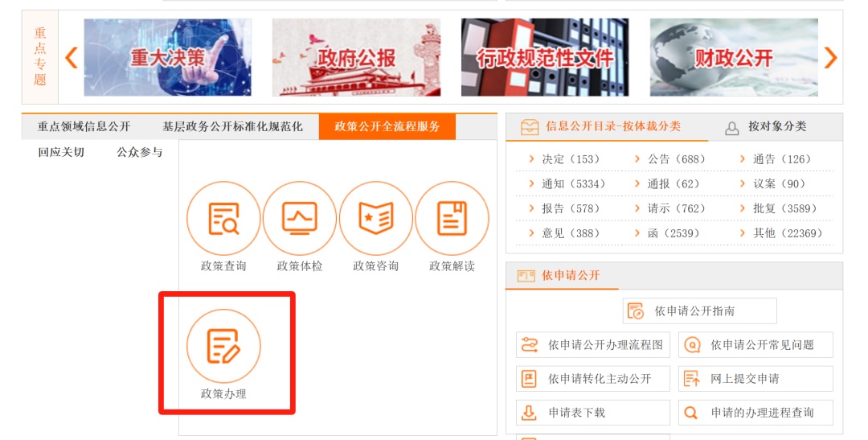Click the 依申请公开指南 guide icon
Image resolution: width=868 pixels, height=440 pixels.
(x=636, y=310)
